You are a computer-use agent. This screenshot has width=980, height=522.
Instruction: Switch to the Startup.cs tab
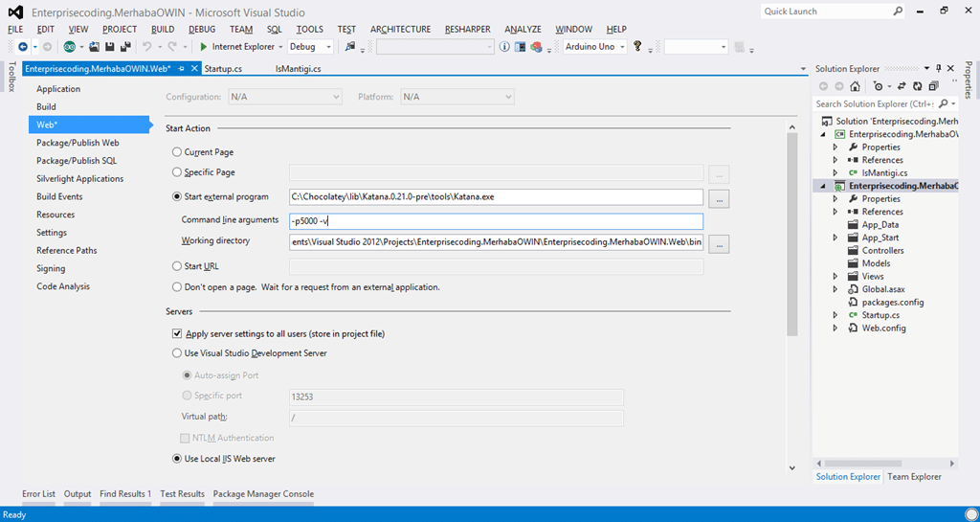(223, 69)
